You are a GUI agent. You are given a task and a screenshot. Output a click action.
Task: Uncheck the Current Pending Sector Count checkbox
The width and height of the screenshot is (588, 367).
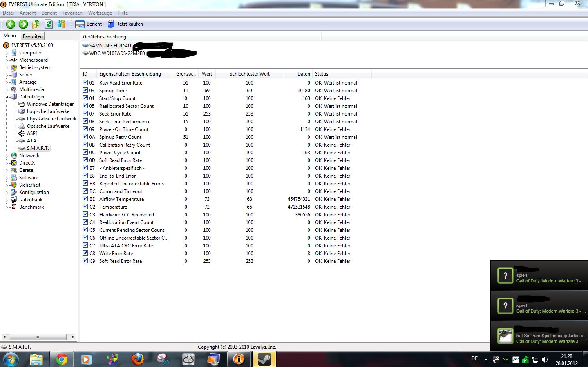[x=85, y=230]
